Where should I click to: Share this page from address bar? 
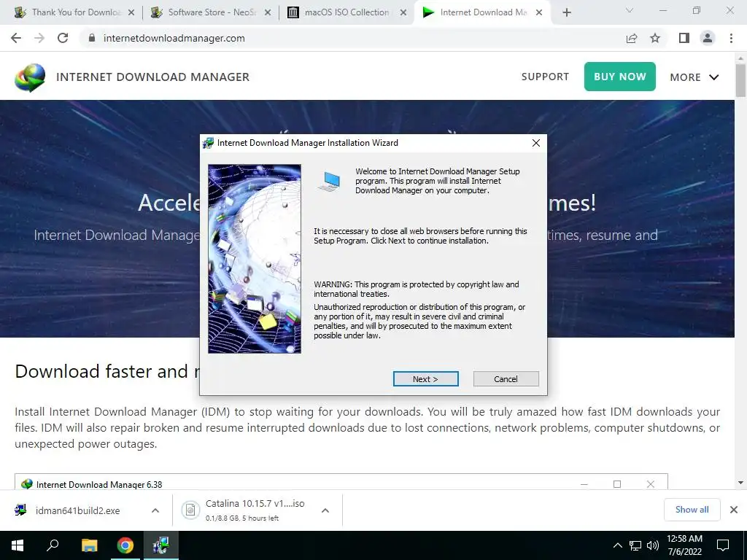pos(632,38)
